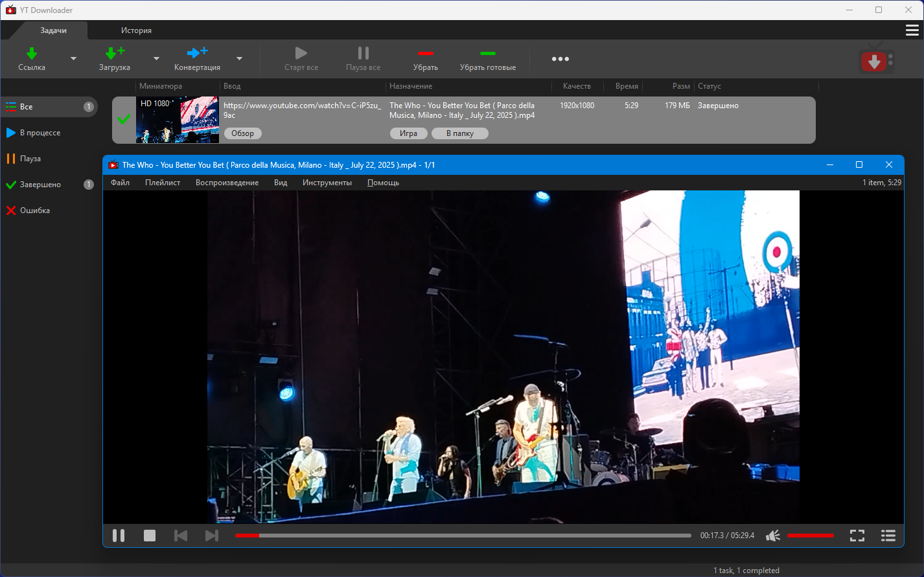Switch to the Задачи tab
The image size is (924, 577).
(53, 30)
